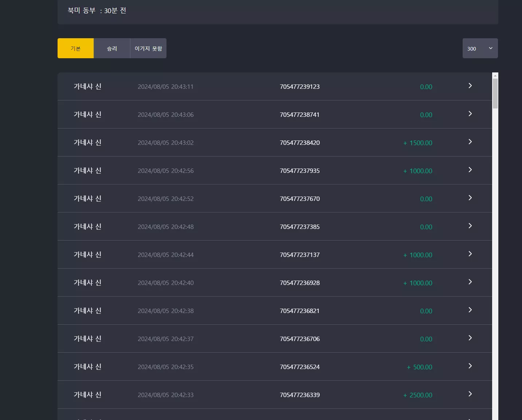Click the + 500.00 win amount
Image resolution: width=522 pixels, height=420 pixels.
420,367
